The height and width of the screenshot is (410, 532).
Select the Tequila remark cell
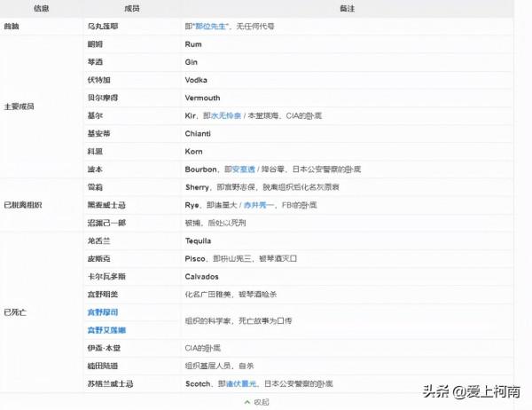pos(347,240)
